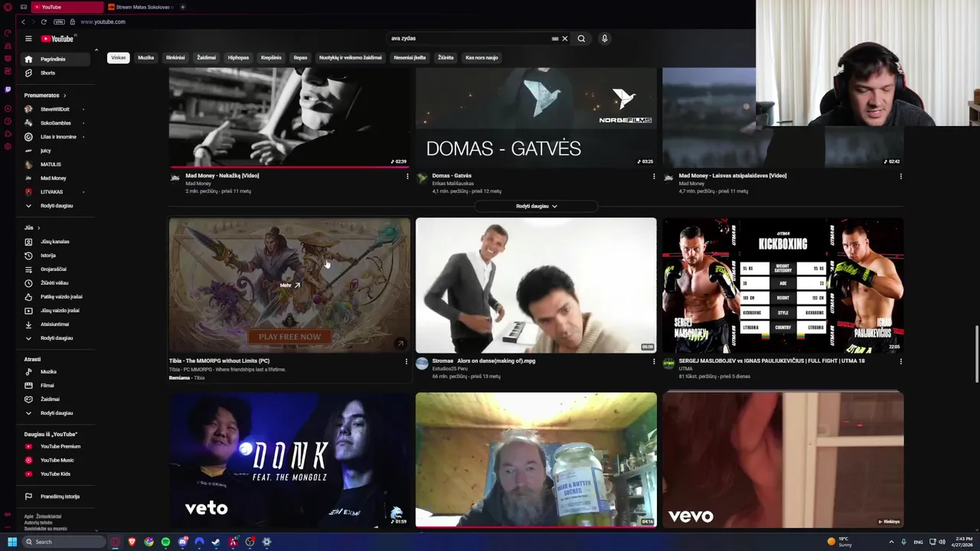Open the on-screen keyboard icon in the search box
This screenshot has width=980, height=551.
click(555, 38)
